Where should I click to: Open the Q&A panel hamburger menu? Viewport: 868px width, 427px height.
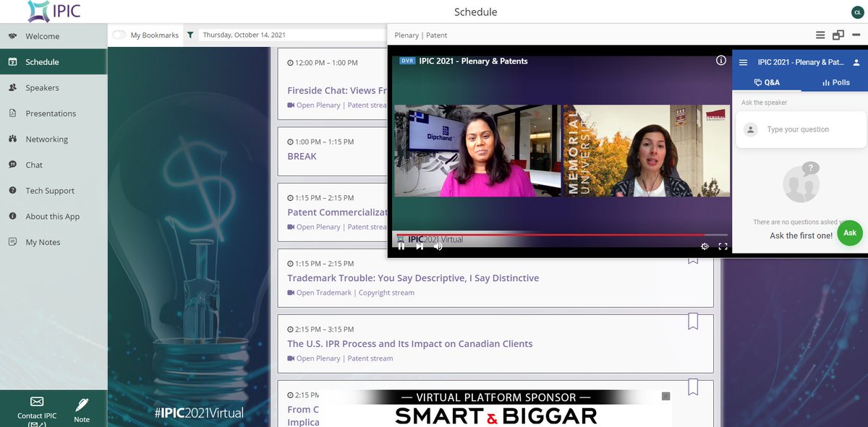743,63
